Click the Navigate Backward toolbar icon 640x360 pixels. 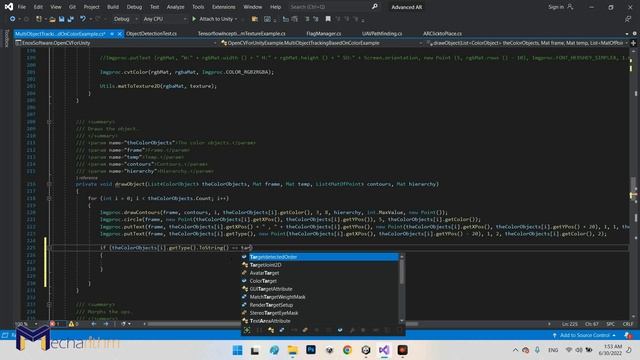coord(13,19)
